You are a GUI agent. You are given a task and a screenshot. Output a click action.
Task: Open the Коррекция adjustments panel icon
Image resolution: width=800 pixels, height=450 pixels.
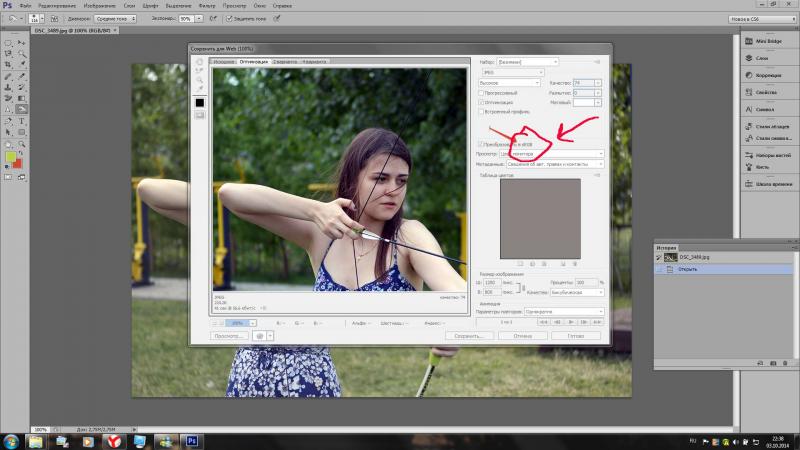[x=749, y=75]
